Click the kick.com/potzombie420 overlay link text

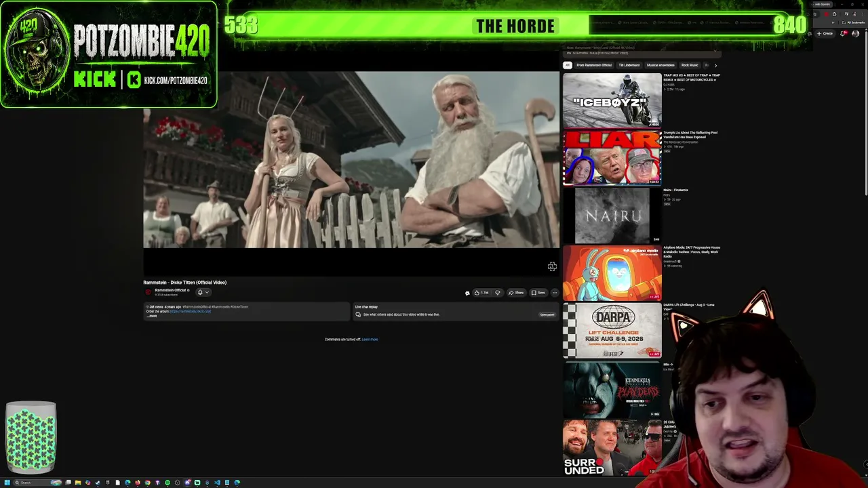[176, 81]
